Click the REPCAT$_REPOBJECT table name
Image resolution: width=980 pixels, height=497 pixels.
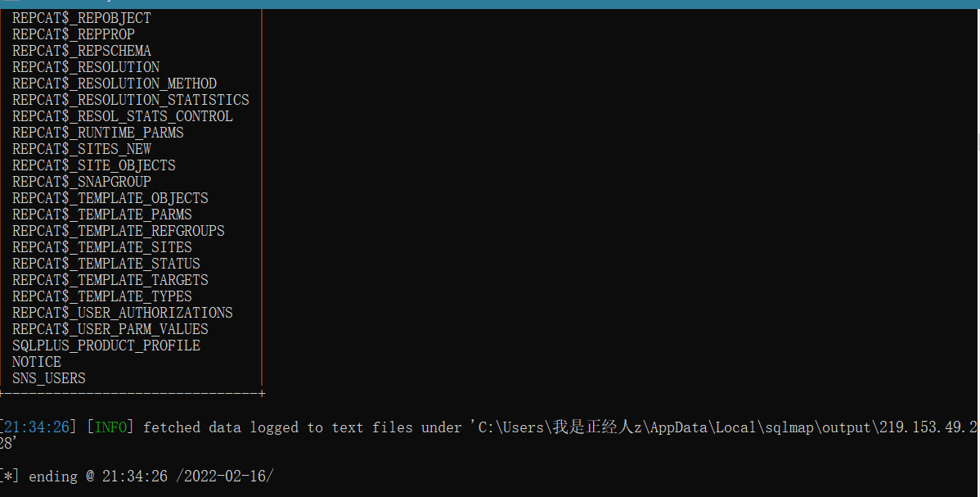[x=82, y=18]
